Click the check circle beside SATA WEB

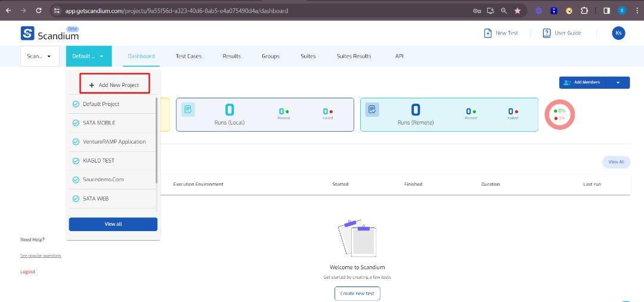(x=76, y=198)
